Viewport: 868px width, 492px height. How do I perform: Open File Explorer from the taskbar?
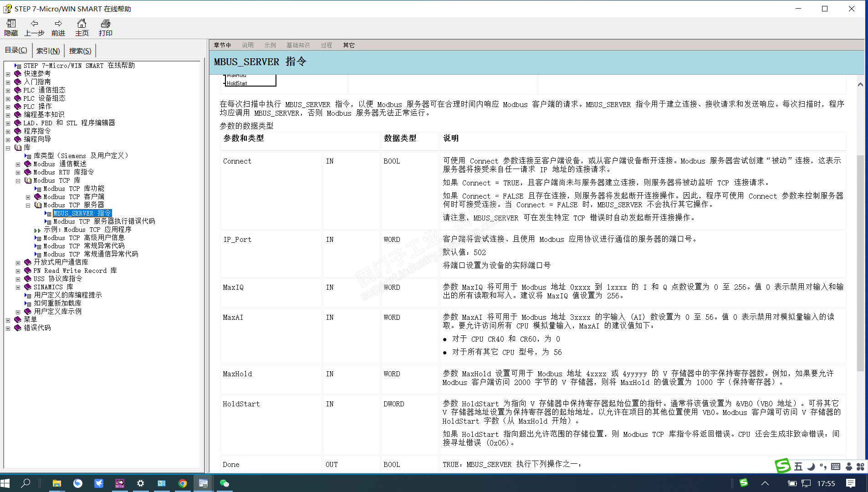tap(57, 483)
